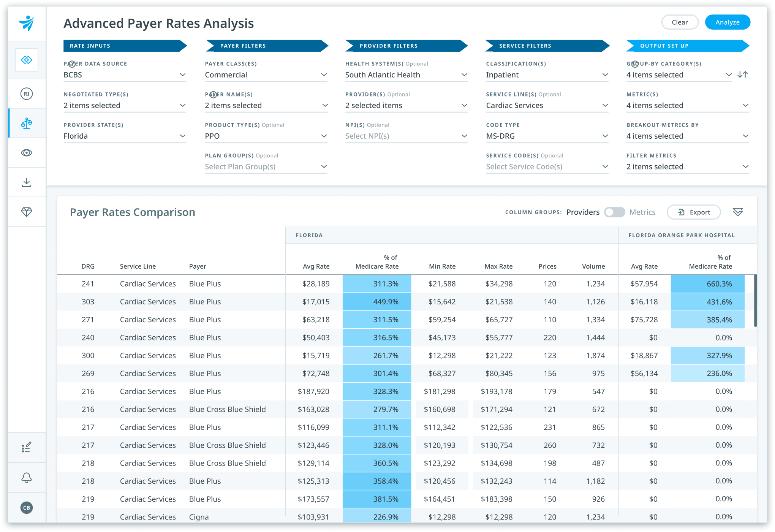Open the eye observation view in sidebar
Viewport: 775px width, 532px height.
click(27, 153)
